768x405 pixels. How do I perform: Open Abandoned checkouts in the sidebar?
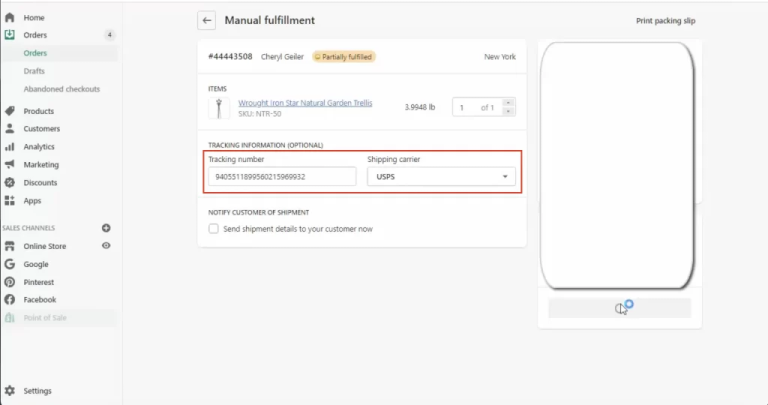[61, 89]
